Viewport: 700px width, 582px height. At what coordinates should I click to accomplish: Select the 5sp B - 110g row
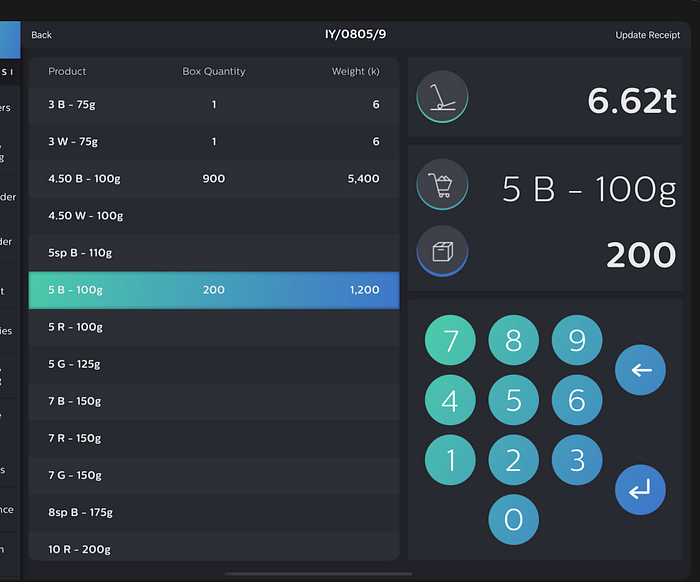click(x=214, y=253)
